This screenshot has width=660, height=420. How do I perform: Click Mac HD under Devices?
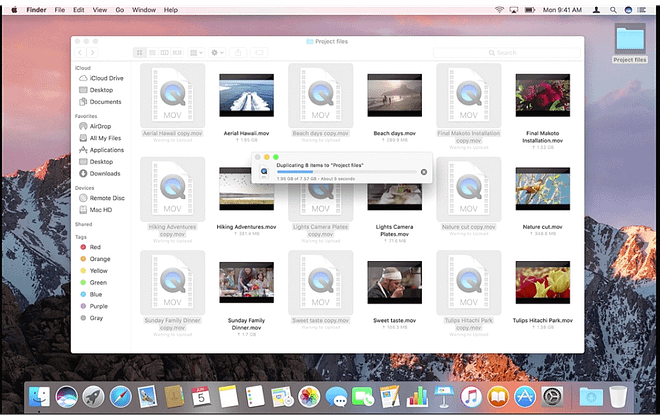(x=101, y=210)
